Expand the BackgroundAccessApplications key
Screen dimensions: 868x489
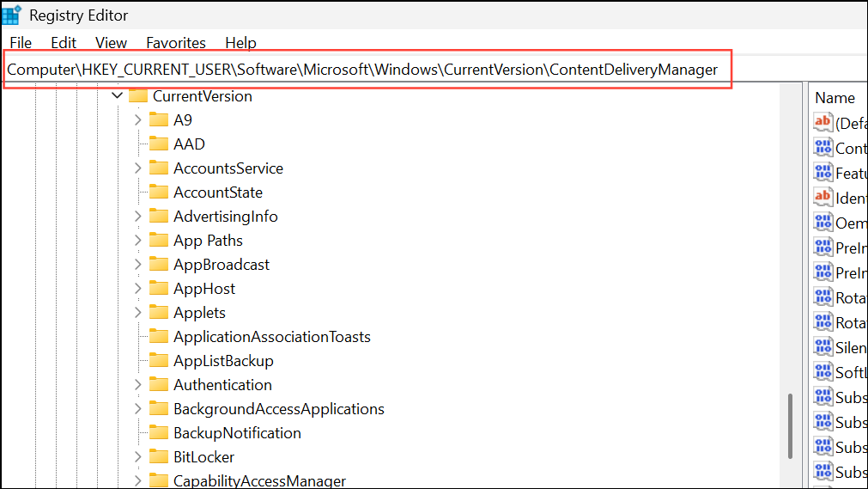138,408
